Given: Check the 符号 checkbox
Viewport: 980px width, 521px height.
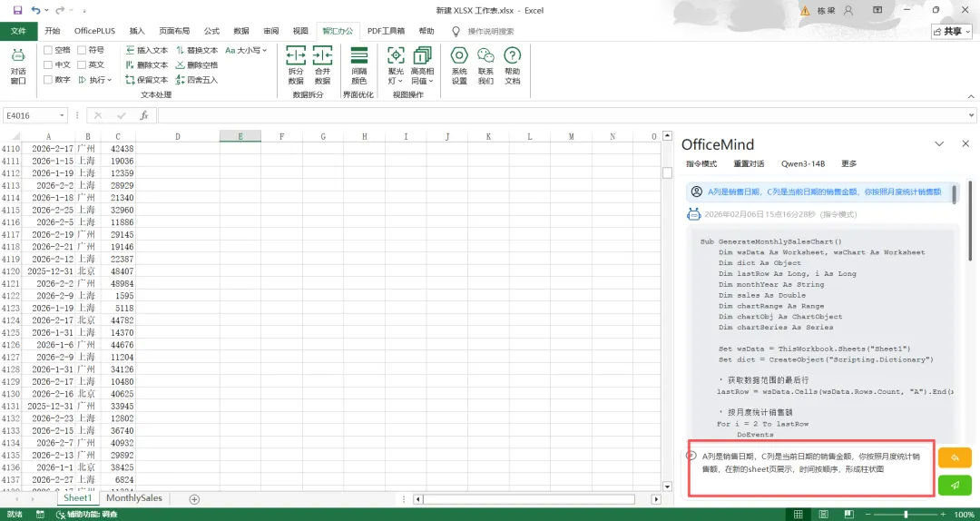Looking at the screenshot, I should click(82, 50).
